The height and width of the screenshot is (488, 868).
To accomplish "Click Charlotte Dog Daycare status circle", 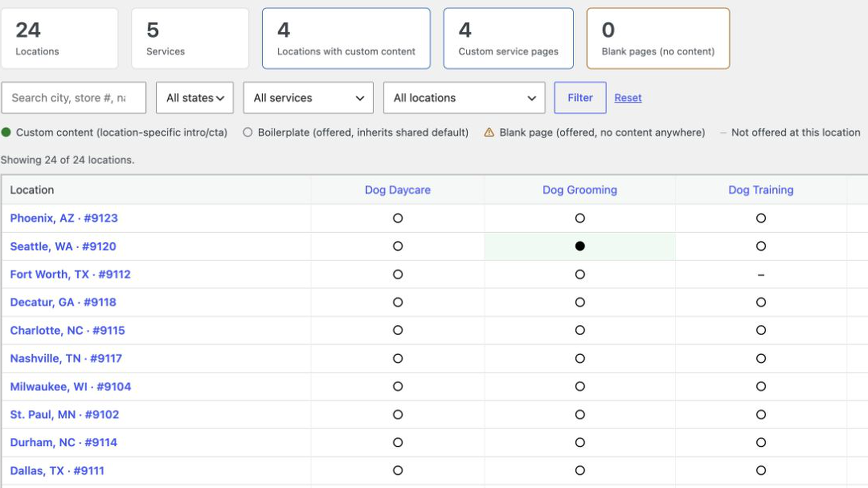I will point(398,330).
